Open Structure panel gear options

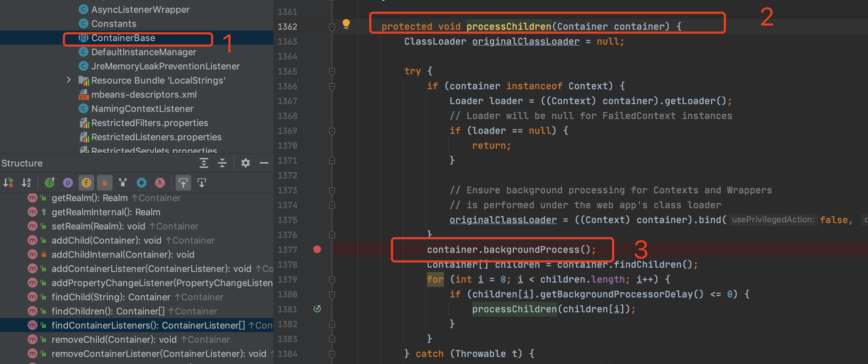[246, 163]
